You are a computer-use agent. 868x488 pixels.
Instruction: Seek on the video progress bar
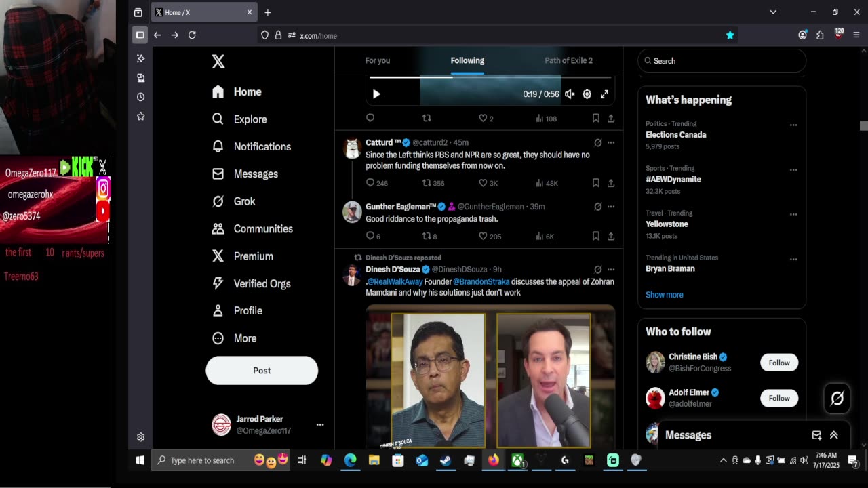tap(488, 77)
